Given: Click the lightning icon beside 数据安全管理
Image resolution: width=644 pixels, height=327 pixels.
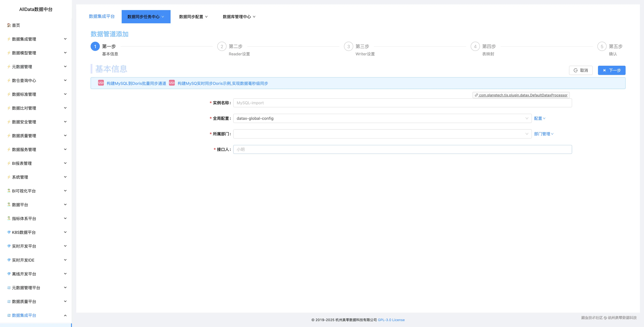Looking at the screenshot, I should 8,122.
